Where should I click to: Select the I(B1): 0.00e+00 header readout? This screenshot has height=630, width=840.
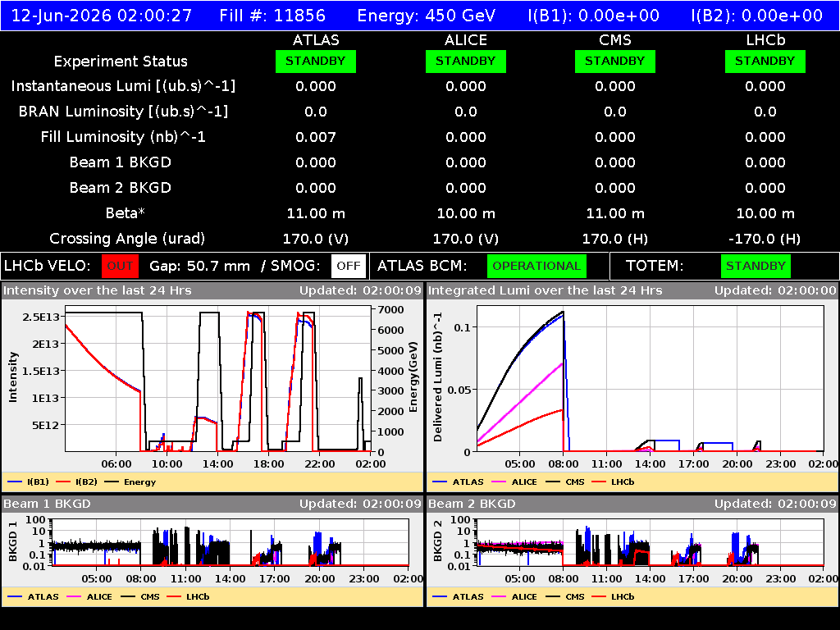point(594,15)
